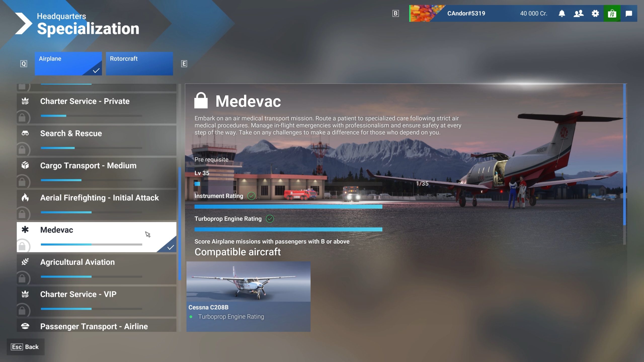The image size is (644, 362).
Task: Click the Charter Service VIP icon
Action: pos(25,294)
